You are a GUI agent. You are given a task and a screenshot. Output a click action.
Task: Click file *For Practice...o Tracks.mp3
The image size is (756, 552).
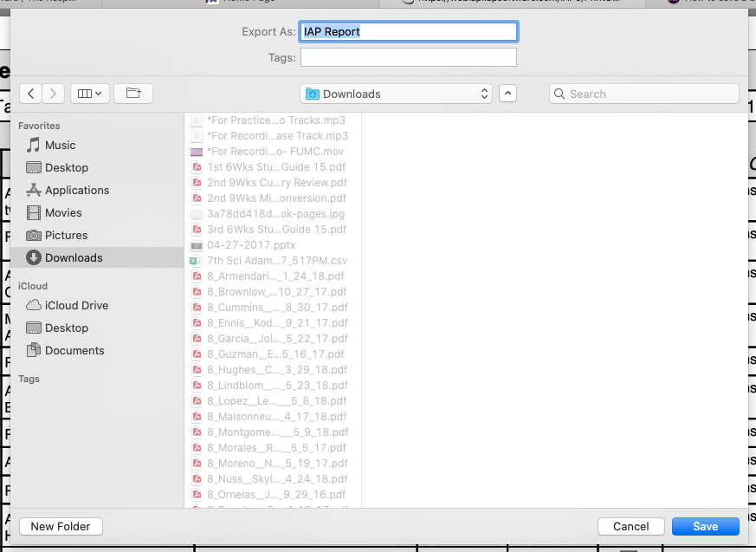[273, 120]
